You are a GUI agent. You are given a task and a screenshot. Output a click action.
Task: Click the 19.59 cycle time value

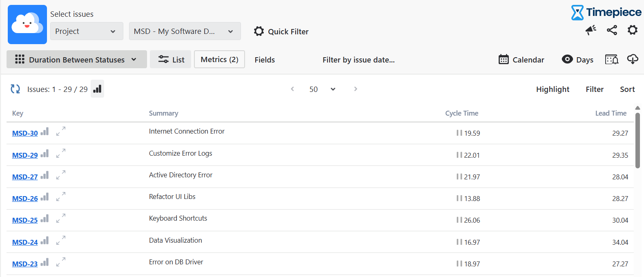click(x=472, y=133)
